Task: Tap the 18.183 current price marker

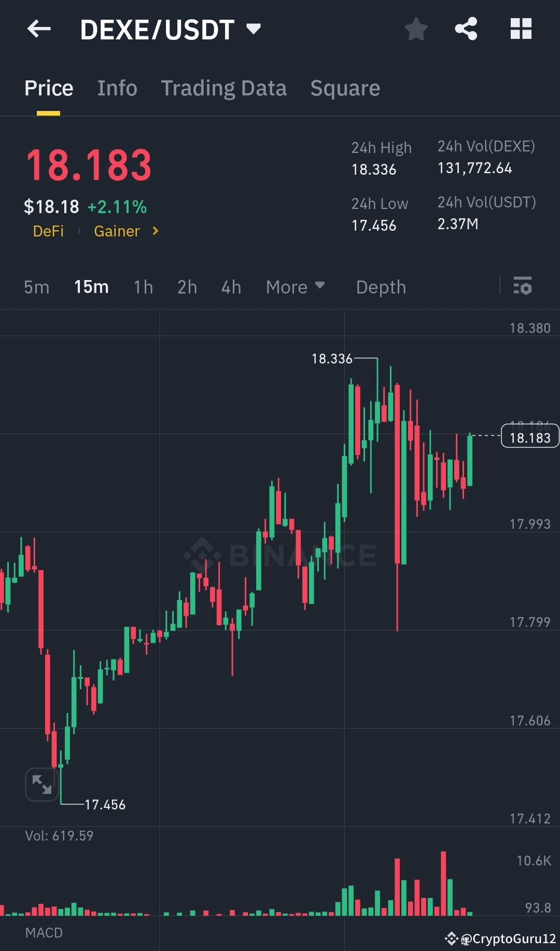Action: click(529, 437)
